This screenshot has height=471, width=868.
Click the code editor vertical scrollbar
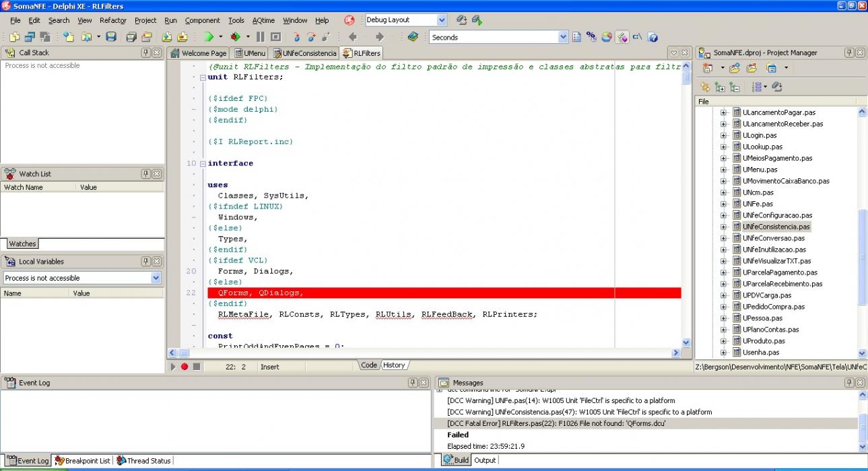[x=686, y=205]
